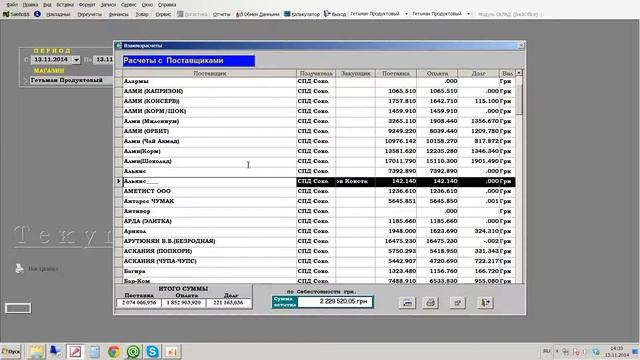Open the Финансы toolbar menu

[x=118, y=14]
